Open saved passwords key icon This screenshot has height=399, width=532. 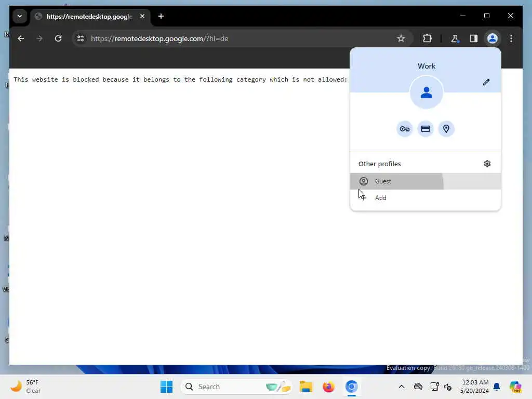click(x=404, y=129)
